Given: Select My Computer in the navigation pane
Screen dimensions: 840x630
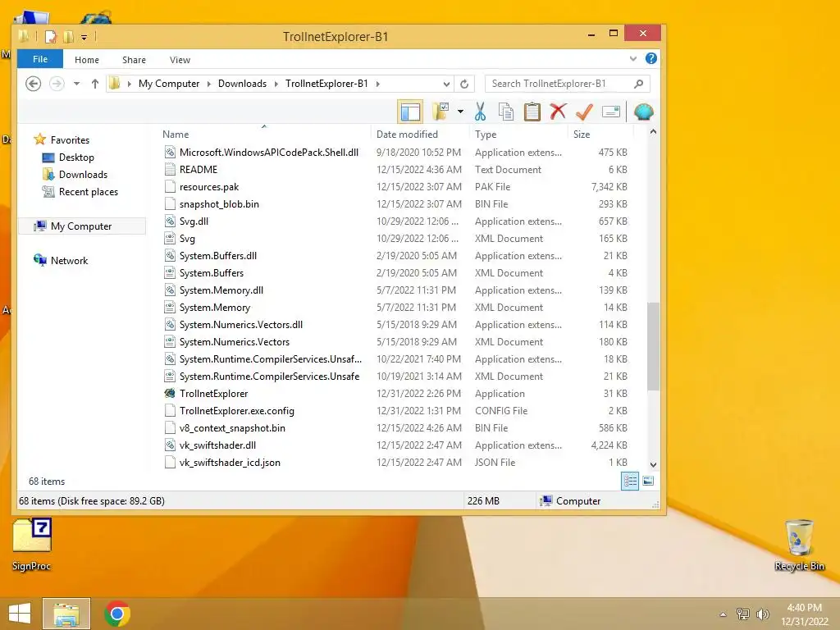Looking at the screenshot, I should 81,226.
